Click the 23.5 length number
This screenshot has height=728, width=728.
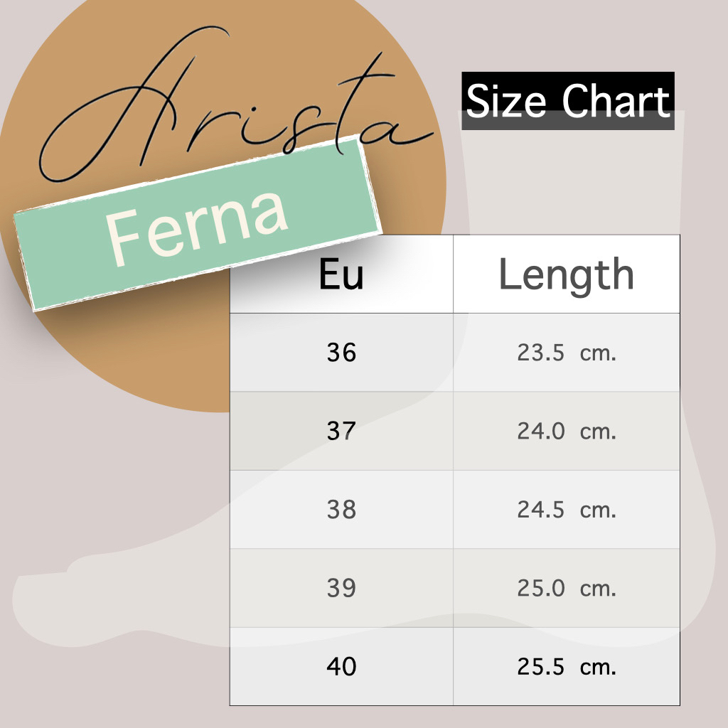[541, 353]
